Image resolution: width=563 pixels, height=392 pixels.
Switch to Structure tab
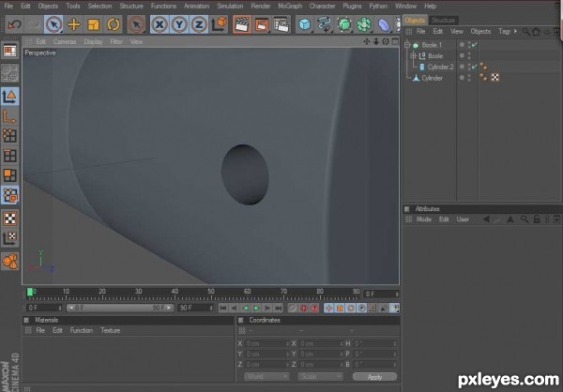443,20
